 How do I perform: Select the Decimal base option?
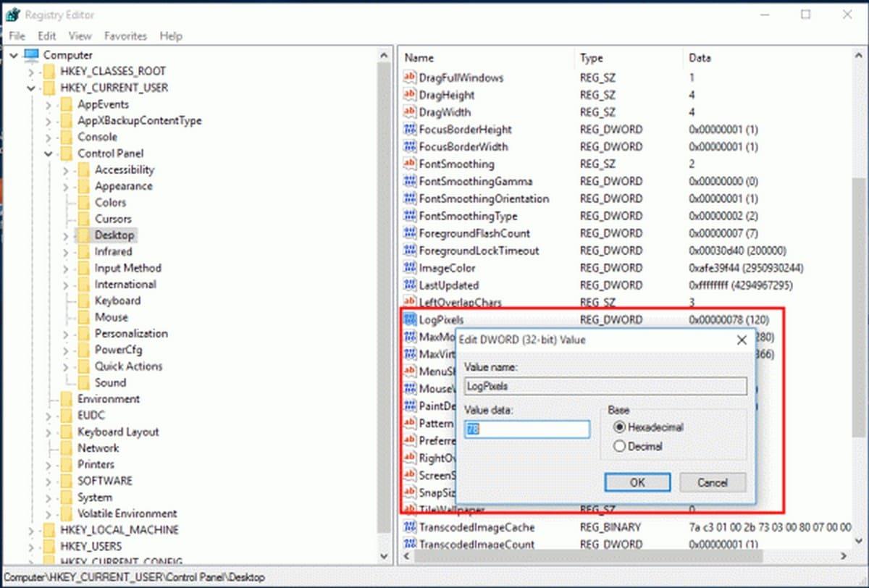638,447
